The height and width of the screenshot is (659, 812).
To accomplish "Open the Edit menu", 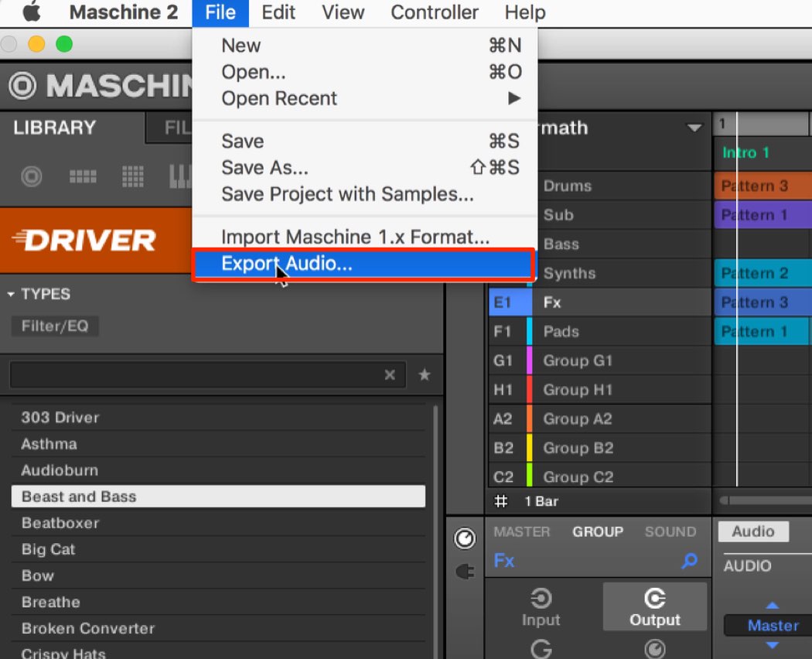I will (278, 12).
